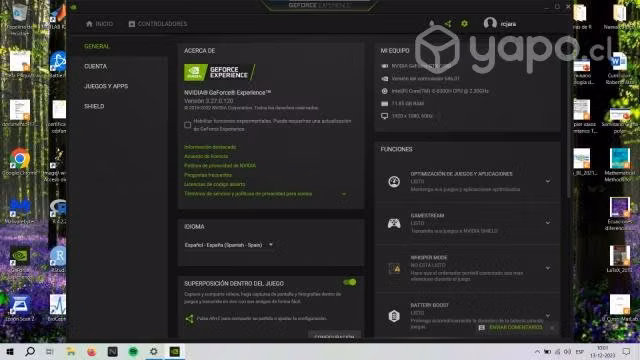Click ENVIAR COMENTARIOS feedback button
This screenshot has width=640, height=360.
click(511, 327)
